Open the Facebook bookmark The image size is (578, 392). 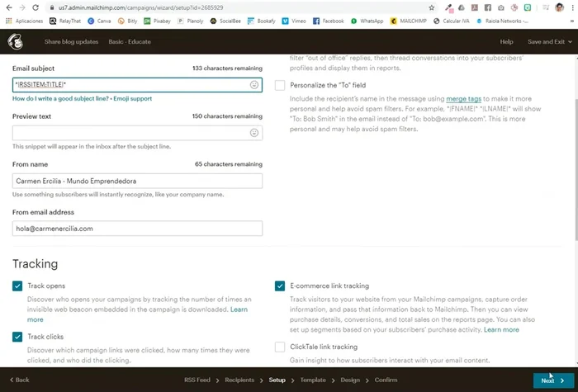pos(329,21)
